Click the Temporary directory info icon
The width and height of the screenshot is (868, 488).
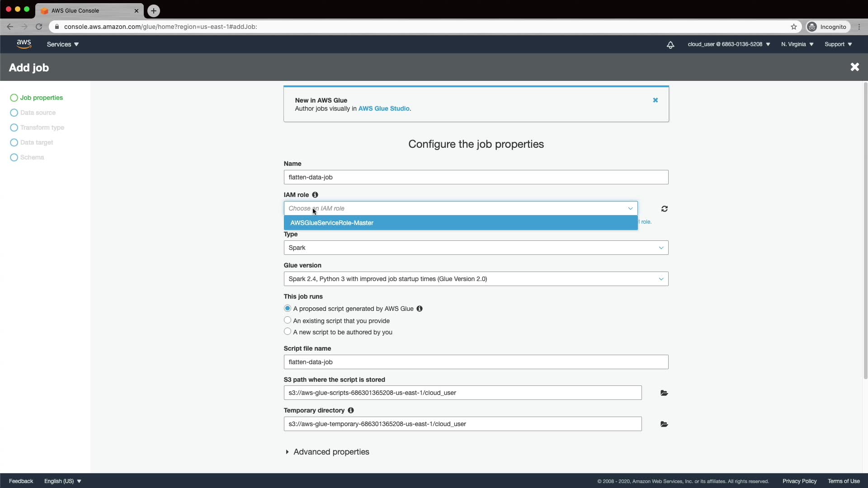(x=351, y=410)
